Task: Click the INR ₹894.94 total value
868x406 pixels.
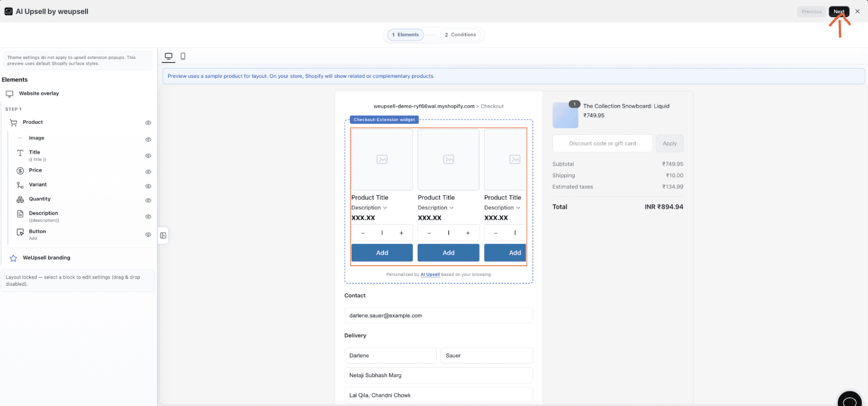Action: (x=664, y=207)
